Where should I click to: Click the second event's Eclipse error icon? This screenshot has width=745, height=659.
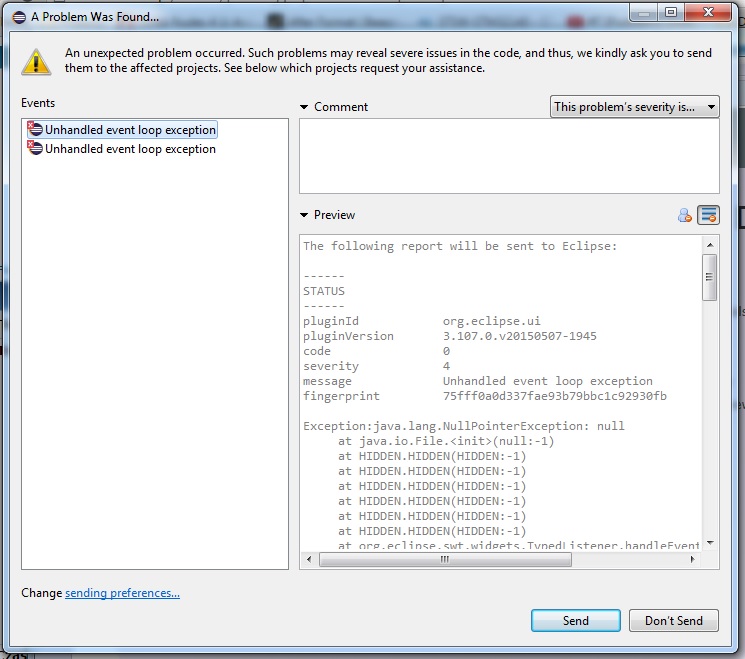point(35,149)
